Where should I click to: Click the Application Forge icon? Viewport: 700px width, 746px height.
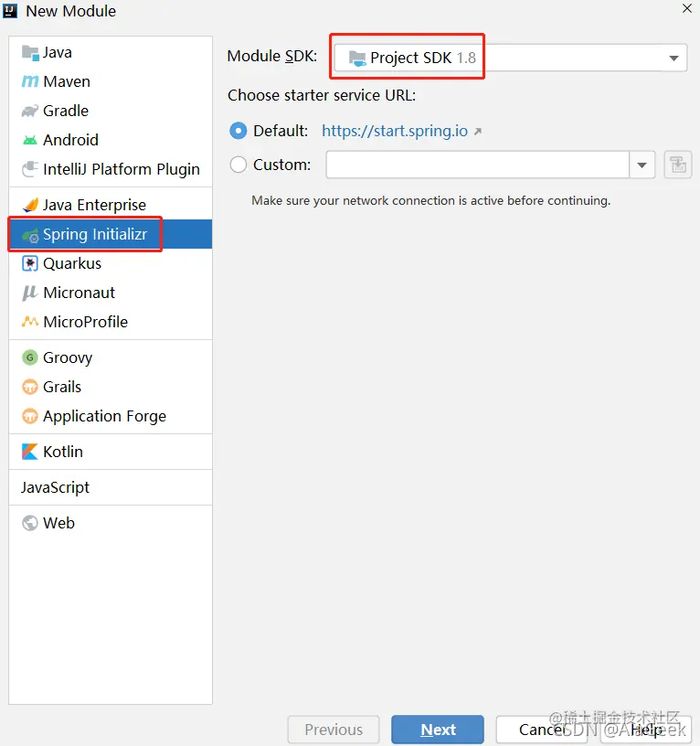pyautogui.click(x=30, y=416)
